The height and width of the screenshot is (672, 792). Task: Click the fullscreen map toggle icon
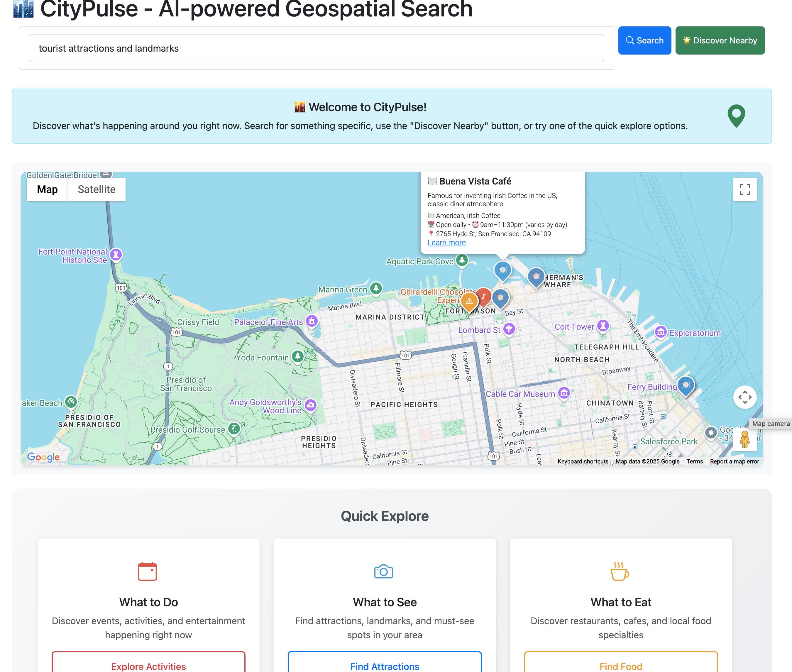[x=745, y=189]
